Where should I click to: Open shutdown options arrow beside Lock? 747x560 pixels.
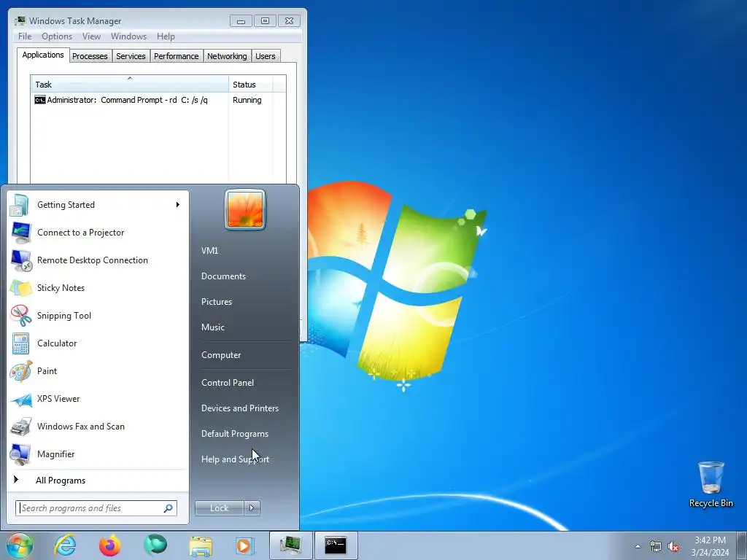coord(252,508)
